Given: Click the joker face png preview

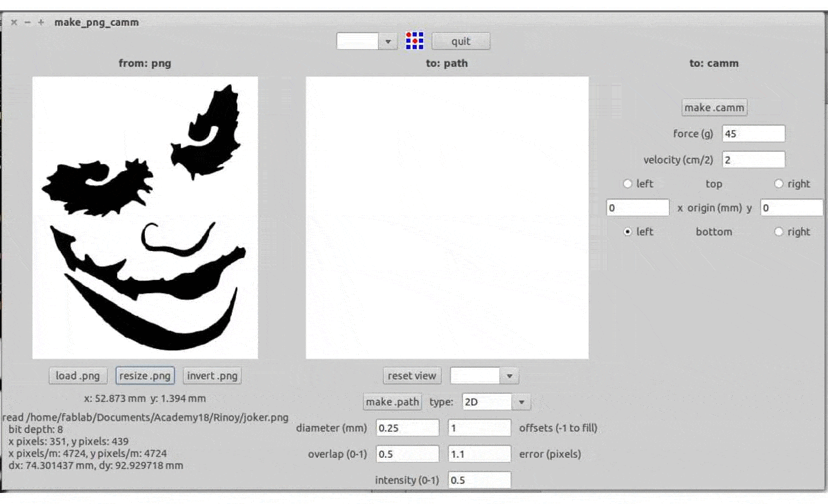Looking at the screenshot, I should pyautogui.click(x=145, y=217).
